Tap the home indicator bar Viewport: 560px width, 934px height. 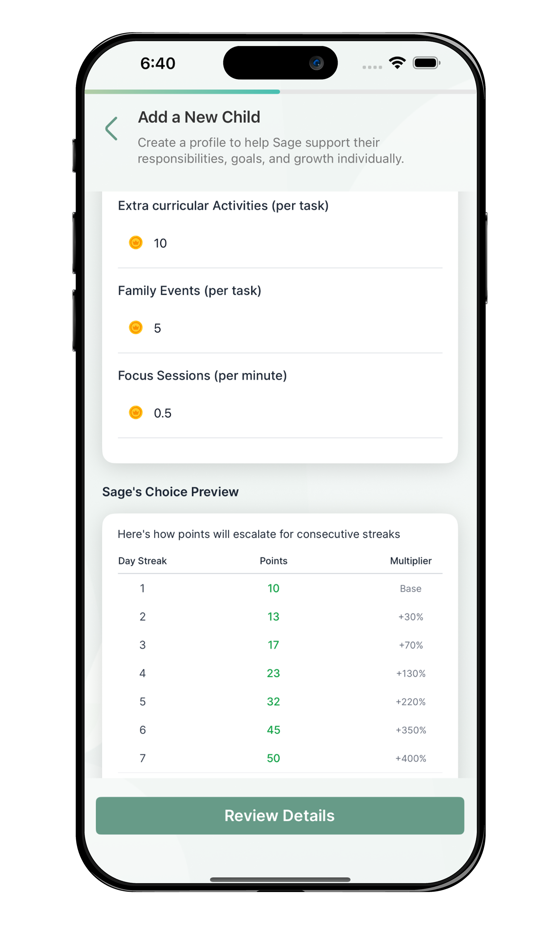click(x=280, y=879)
